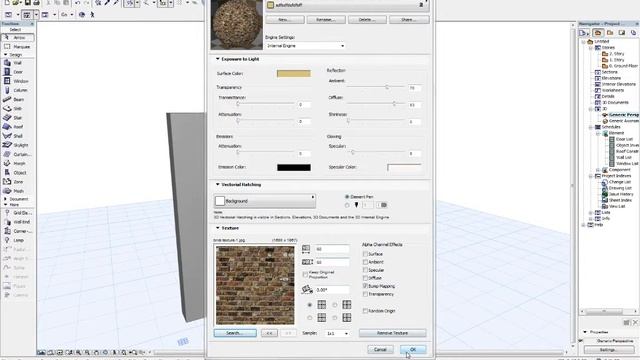Viewport: 640px width, 360px height.
Task: Select the Marquee tool
Action: [x=18, y=47]
